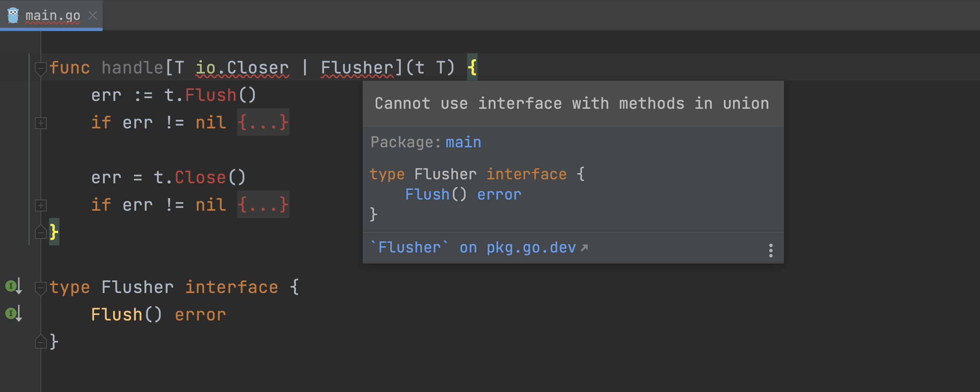Viewport: 980px width, 392px height.
Task: Click the external link arrow after pkg.go.dev
Action: 584,248
